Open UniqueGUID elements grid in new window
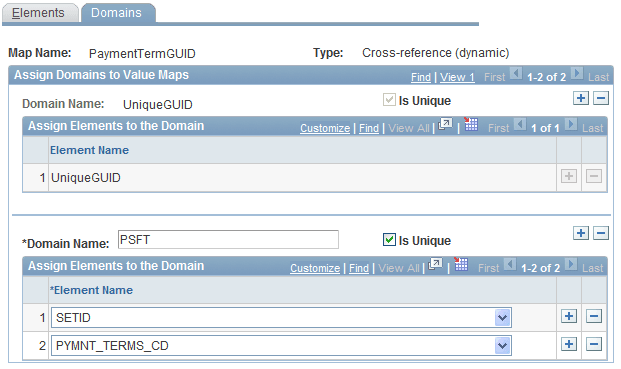 (x=445, y=124)
